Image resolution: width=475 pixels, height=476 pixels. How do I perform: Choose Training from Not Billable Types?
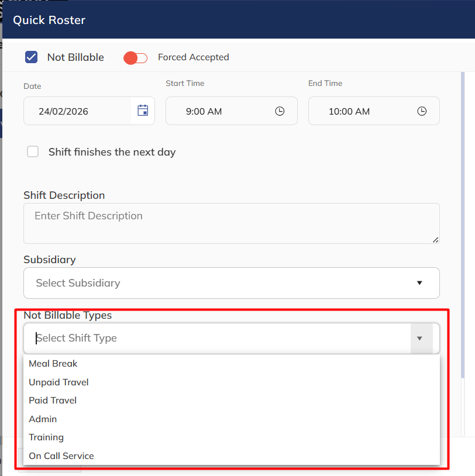46,437
